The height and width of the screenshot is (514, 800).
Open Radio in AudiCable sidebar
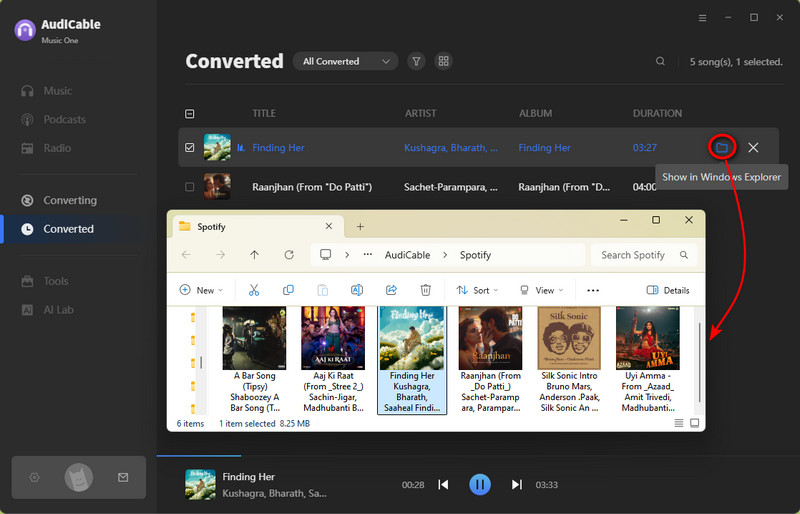click(x=46, y=148)
